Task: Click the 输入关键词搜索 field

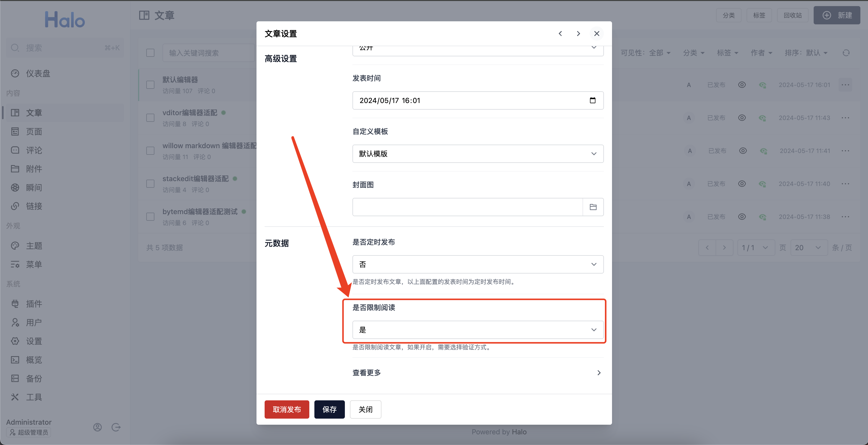Action: pos(208,53)
